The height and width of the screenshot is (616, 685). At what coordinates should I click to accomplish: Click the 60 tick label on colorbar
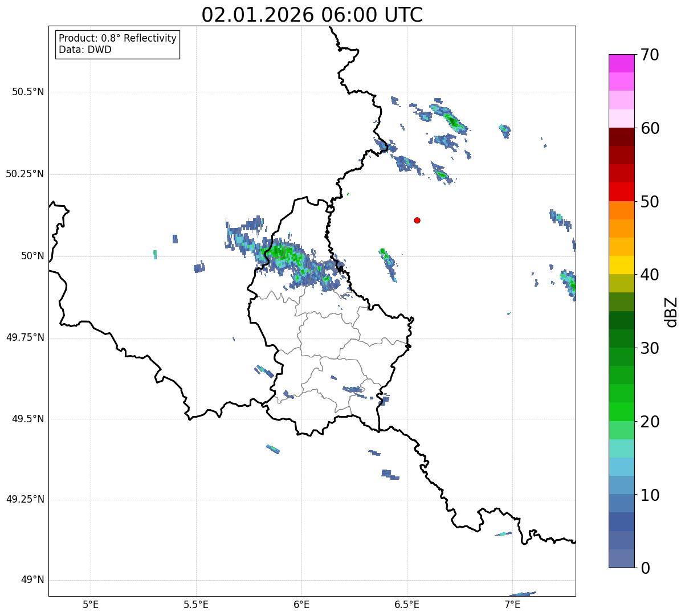pyautogui.click(x=650, y=128)
